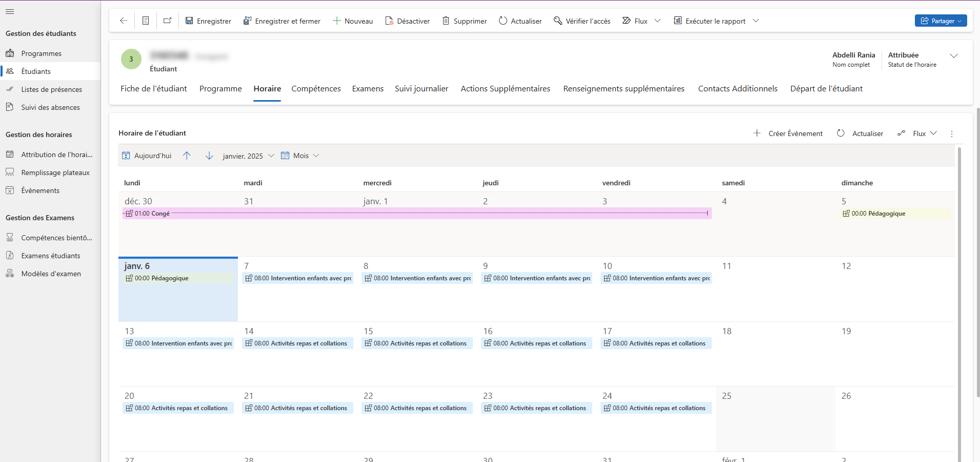Image resolution: width=980 pixels, height=462 pixels.
Task: Switch to Compétences tab
Action: pyautogui.click(x=316, y=89)
